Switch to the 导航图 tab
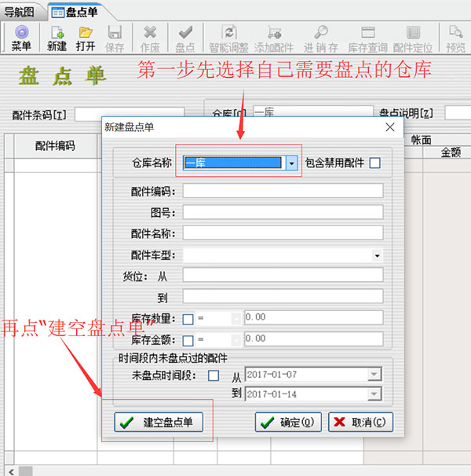The height and width of the screenshot is (476, 471). tap(20, 13)
